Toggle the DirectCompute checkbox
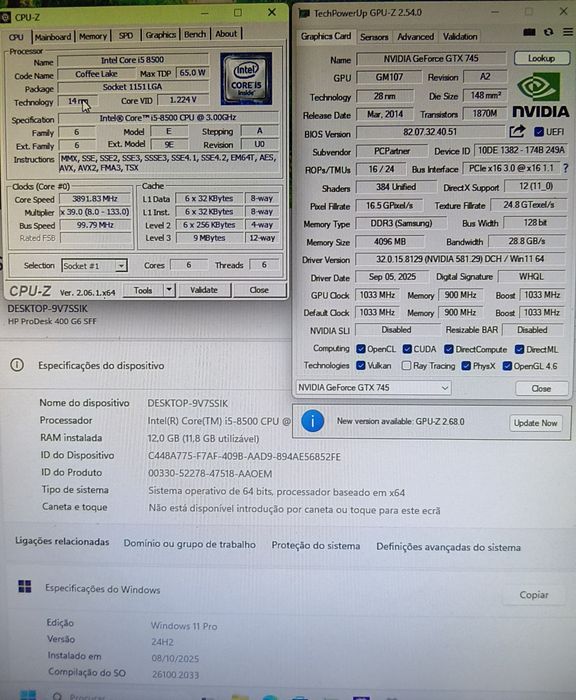The height and width of the screenshot is (700, 576). [x=449, y=349]
